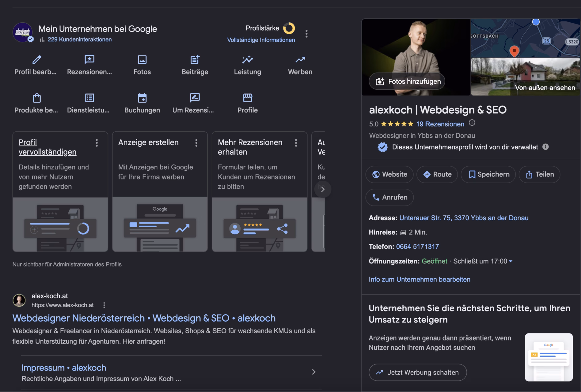Open Beiträge post icon
The width and height of the screenshot is (581, 392).
click(195, 59)
